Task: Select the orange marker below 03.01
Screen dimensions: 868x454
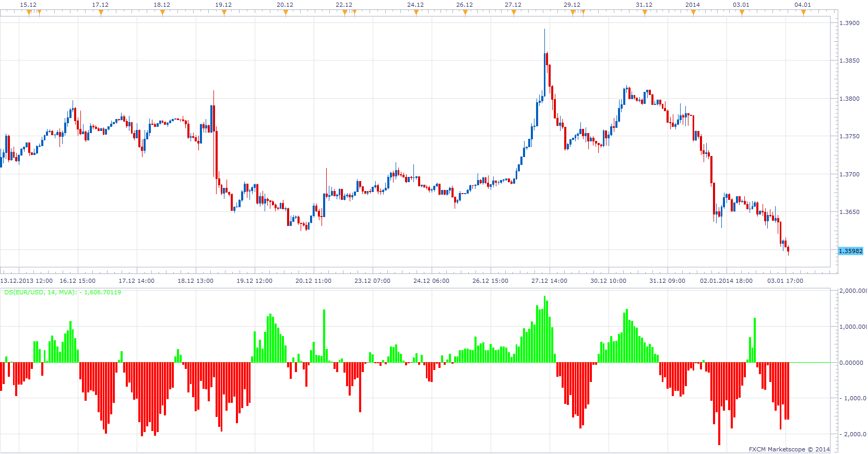Action: coord(742,13)
